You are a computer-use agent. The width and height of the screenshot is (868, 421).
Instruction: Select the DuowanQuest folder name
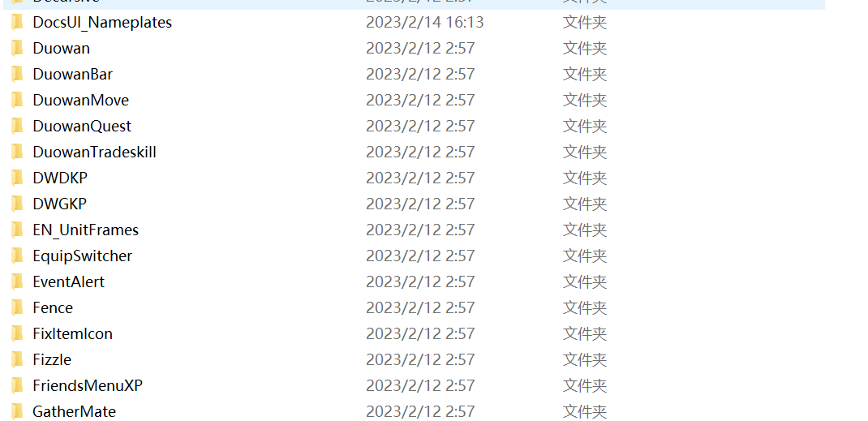[x=82, y=126]
